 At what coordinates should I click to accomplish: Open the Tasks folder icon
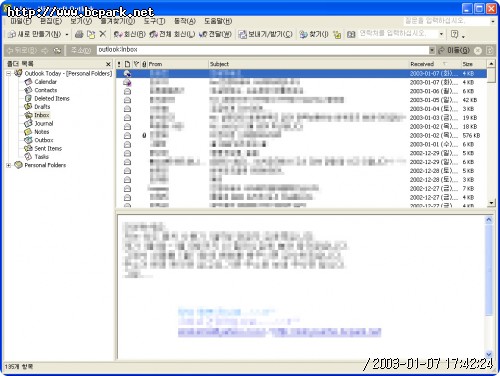[28, 157]
